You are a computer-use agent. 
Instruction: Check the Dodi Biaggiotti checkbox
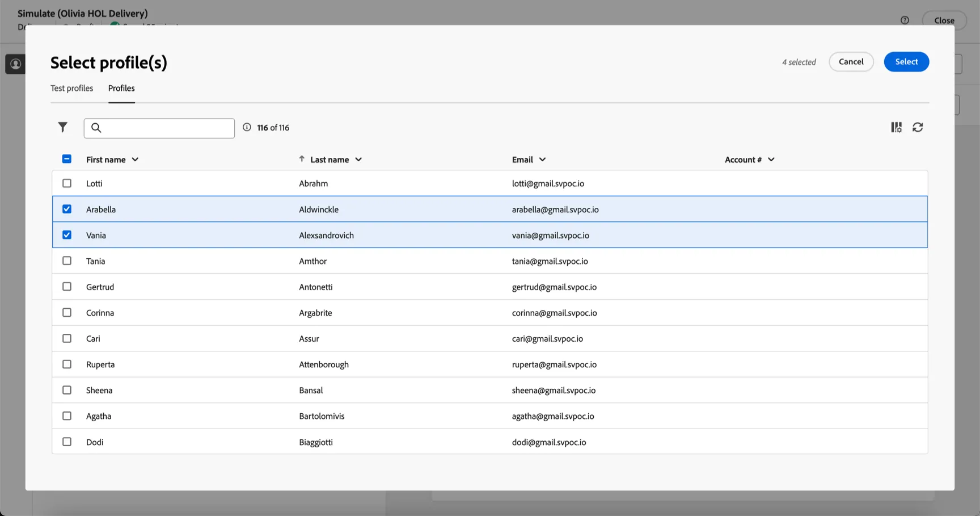[67, 442]
